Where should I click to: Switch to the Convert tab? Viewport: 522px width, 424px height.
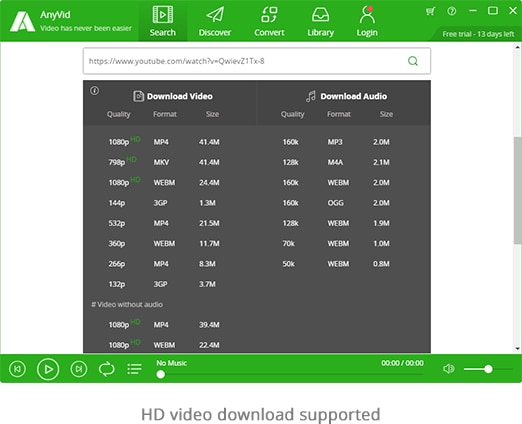269,21
